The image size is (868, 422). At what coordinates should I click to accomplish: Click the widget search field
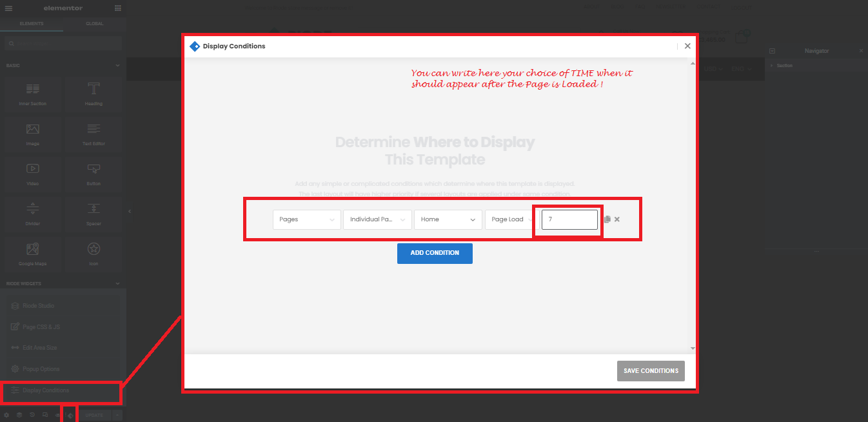click(x=63, y=43)
